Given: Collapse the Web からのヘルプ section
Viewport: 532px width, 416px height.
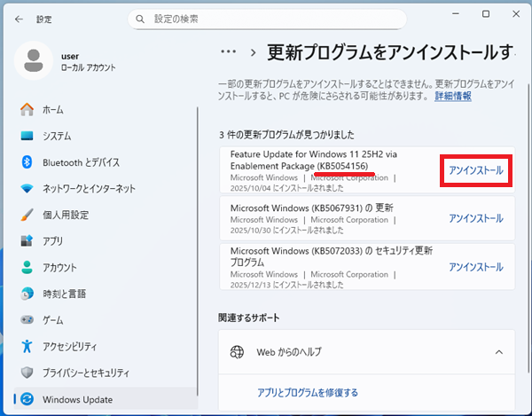Looking at the screenshot, I should point(498,352).
